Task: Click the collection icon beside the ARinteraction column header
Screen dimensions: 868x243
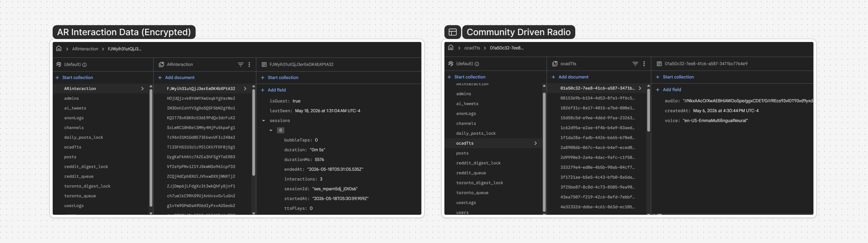Action: (161, 64)
